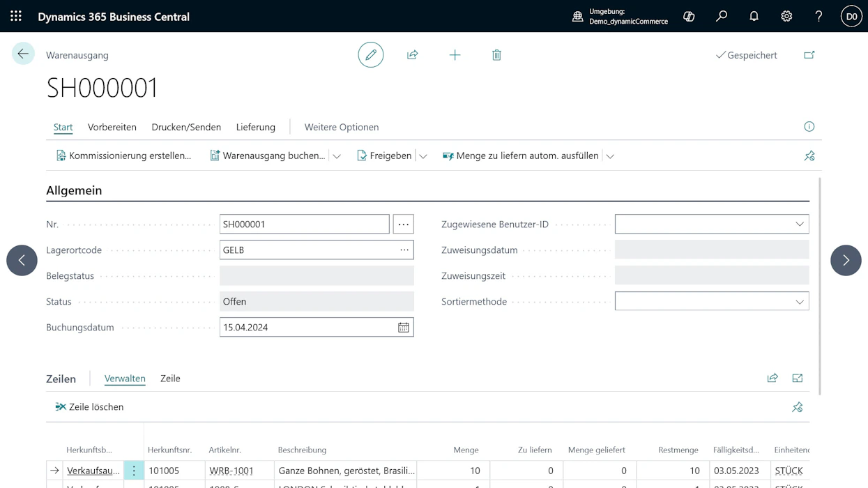Switch to edit mode with pencil icon
The height and width of the screenshot is (488, 868).
click(371, 54)
